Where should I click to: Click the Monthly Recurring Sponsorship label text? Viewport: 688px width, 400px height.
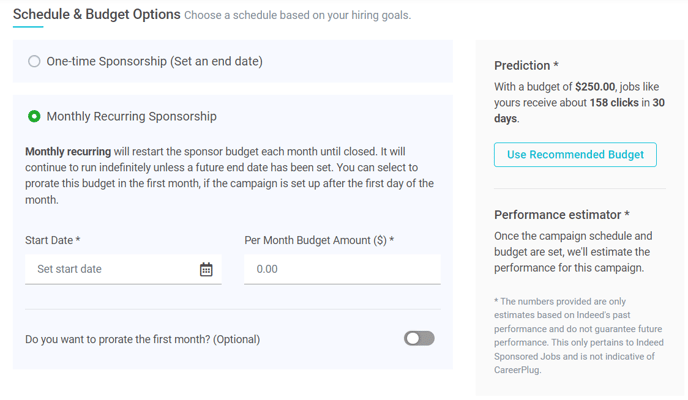click(132, 116)
